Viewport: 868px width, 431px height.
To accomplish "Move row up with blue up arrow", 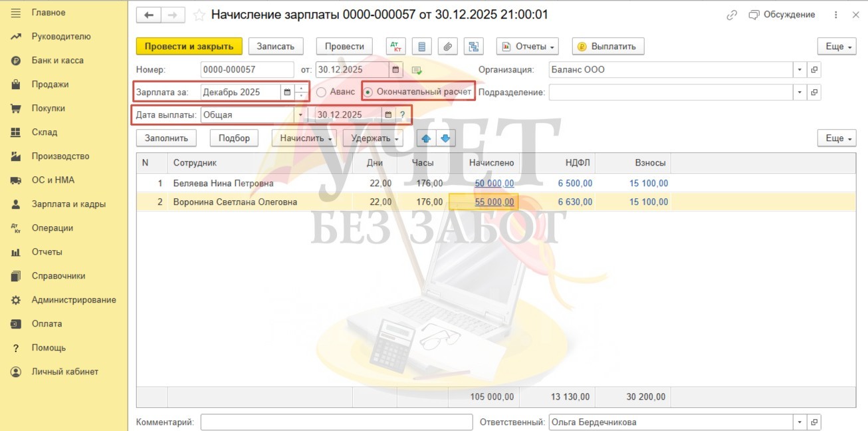I will click(x=426, y=138).
